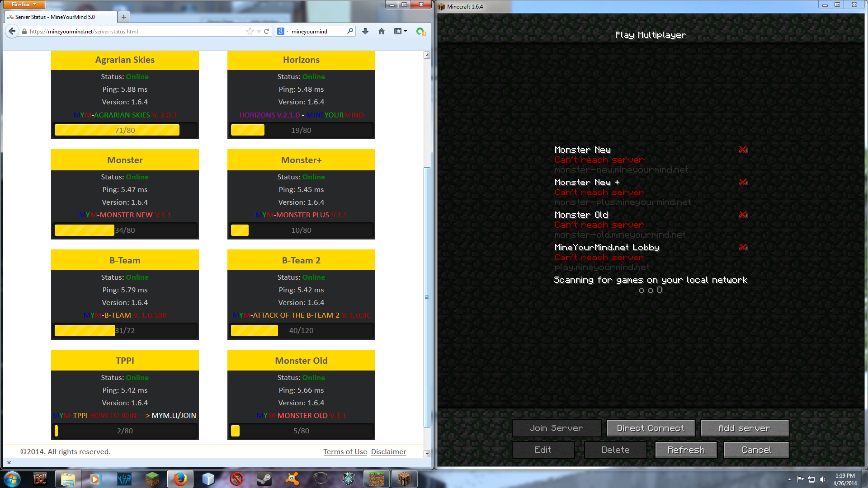Screen dimensions: 868x488
Task: Click the B-Team server card heading
Action: [125, 260]
